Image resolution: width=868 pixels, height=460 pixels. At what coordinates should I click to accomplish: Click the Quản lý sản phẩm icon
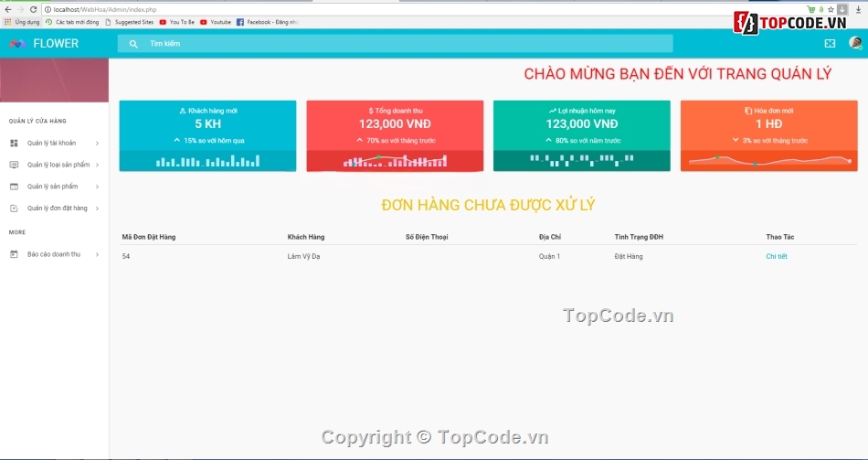pyautogui.click(x=14, y=187)
